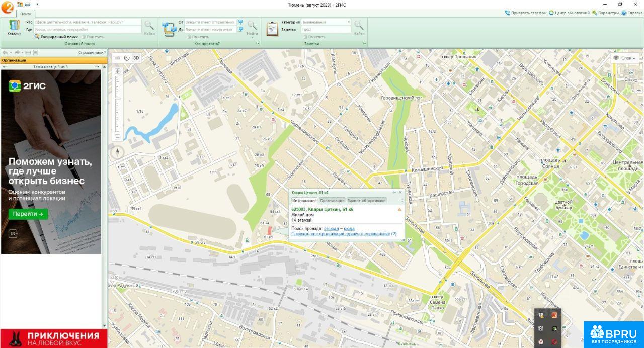The width and height of the screenshot is (644, 348).
Task: Open Центр обновлений update center
Action: coord(569,13)
